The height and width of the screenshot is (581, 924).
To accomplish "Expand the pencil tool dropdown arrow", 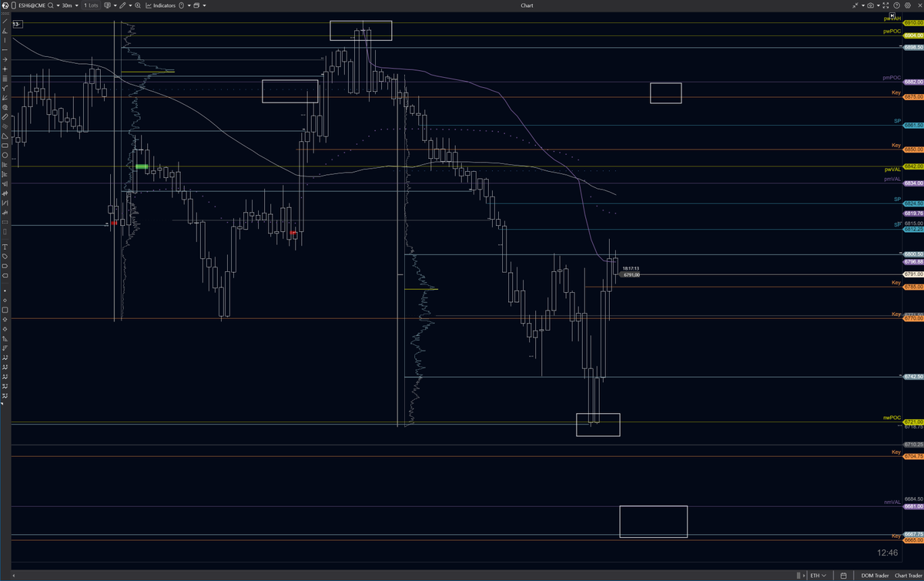I will 130,5.
